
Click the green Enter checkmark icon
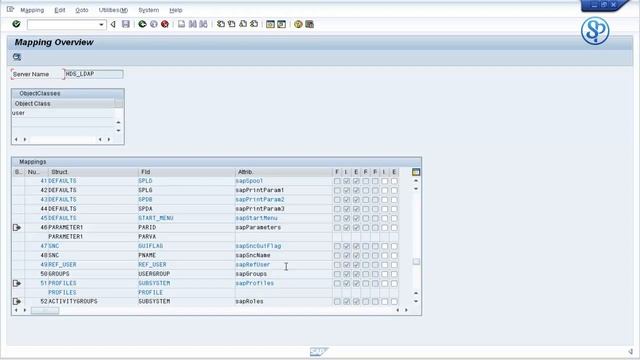click(x=16, y=24)
